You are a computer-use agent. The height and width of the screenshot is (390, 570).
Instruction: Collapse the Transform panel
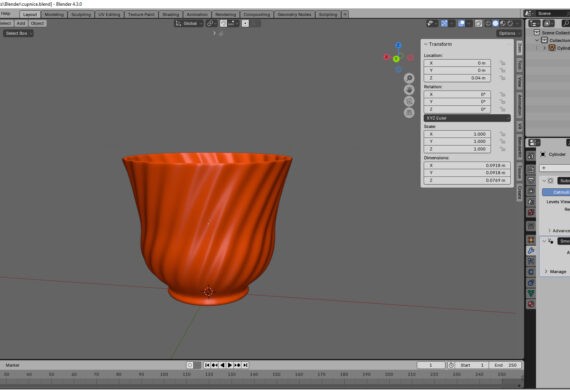(x=426, y=44)
